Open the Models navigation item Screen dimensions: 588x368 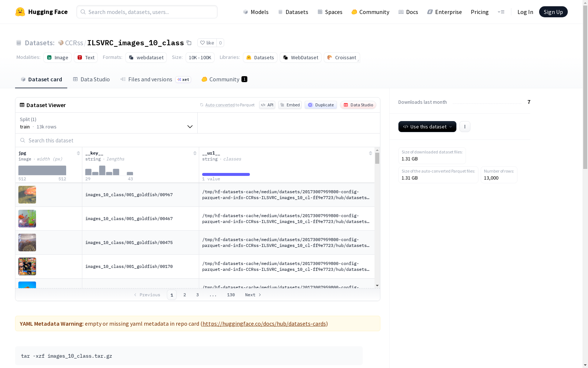(x=256, y=12)
